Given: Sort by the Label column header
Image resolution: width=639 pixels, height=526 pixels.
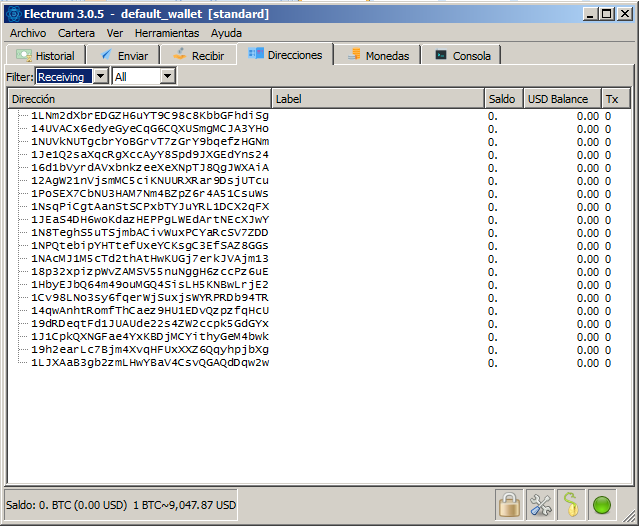Looking at the screenshot, I should 378,99.
